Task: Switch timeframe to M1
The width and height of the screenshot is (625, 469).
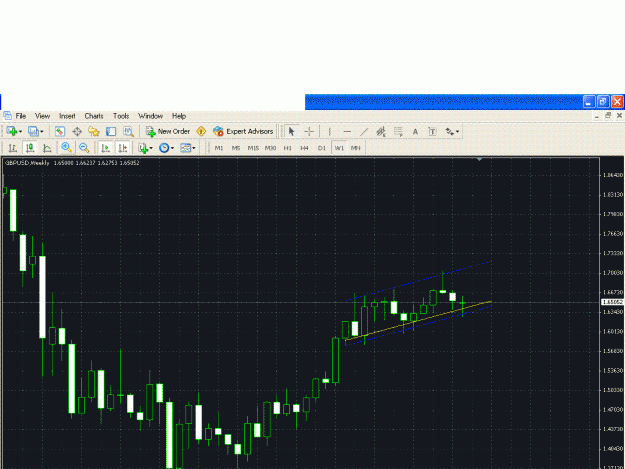Action: pyautogui.click(x=219, y=148)
